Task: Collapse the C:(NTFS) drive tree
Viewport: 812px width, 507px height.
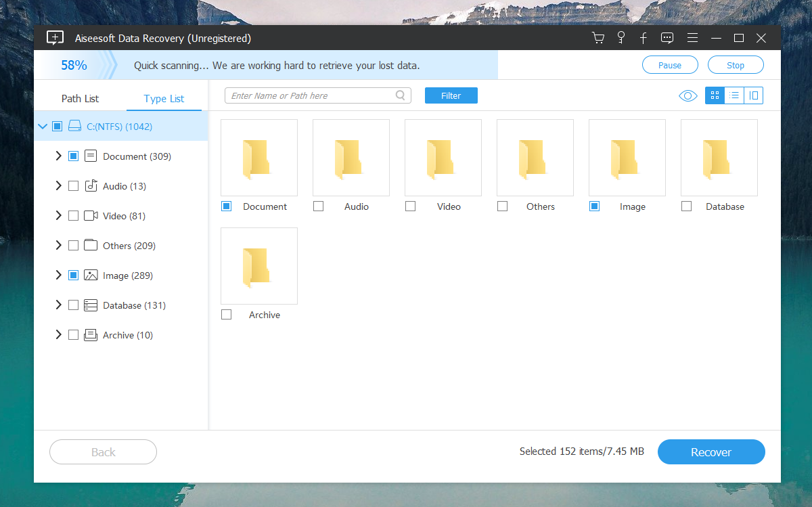Action: [x=43, y=126]
